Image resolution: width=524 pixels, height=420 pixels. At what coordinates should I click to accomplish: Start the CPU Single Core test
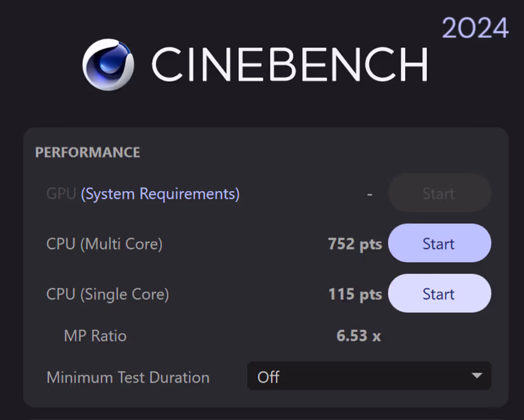[439, 293]
